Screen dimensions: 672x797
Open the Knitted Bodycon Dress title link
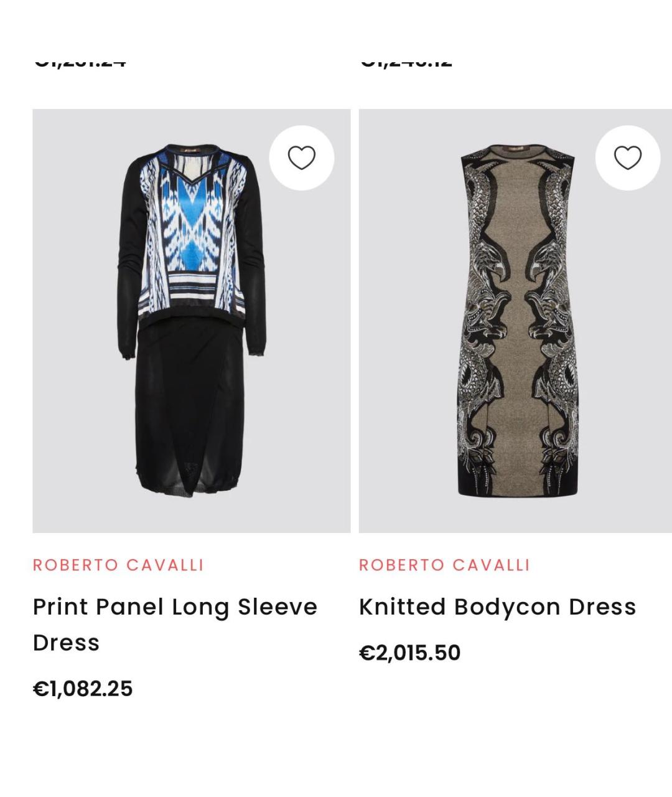click(x=497, y=606)
